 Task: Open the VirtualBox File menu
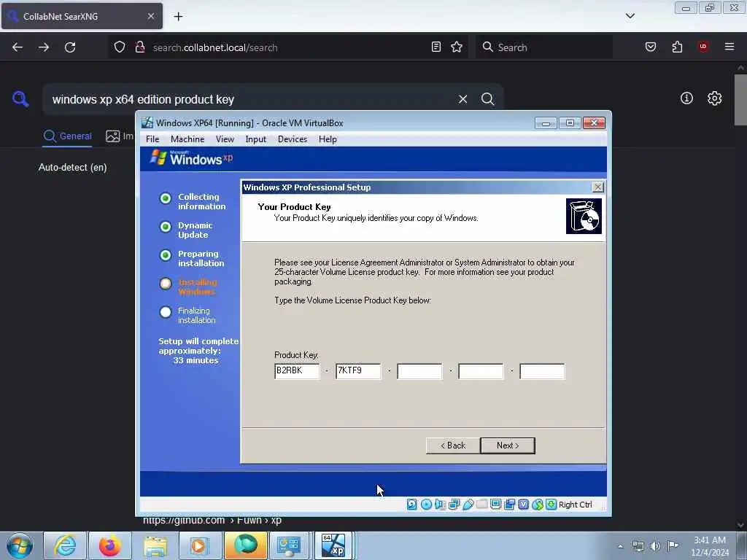pos(152,139)
